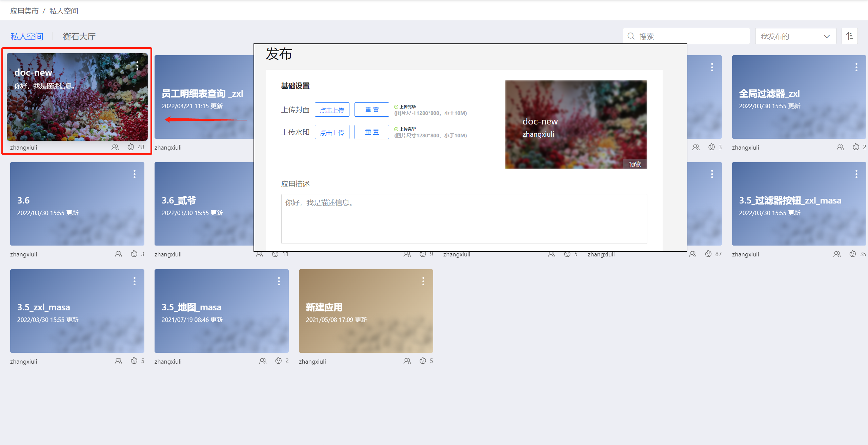Click 应用集市 breadcrumb link
Screen dimensions: 868x445
point(24,11)
